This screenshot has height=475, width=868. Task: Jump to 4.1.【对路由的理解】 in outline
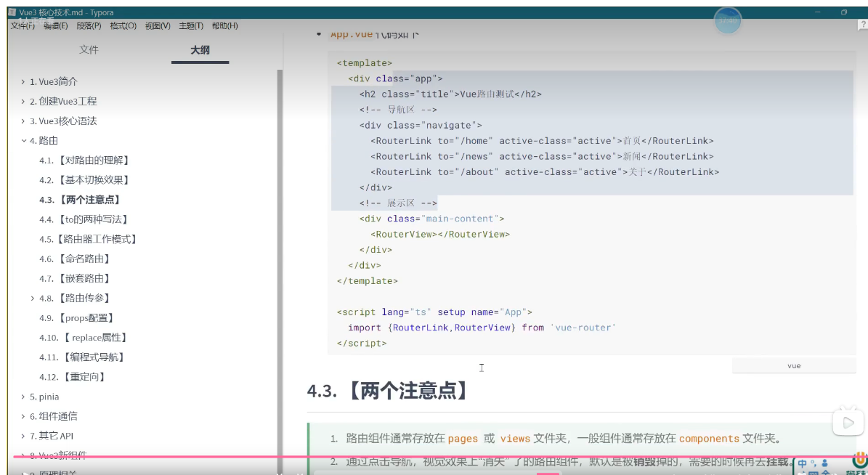(85, 161)
